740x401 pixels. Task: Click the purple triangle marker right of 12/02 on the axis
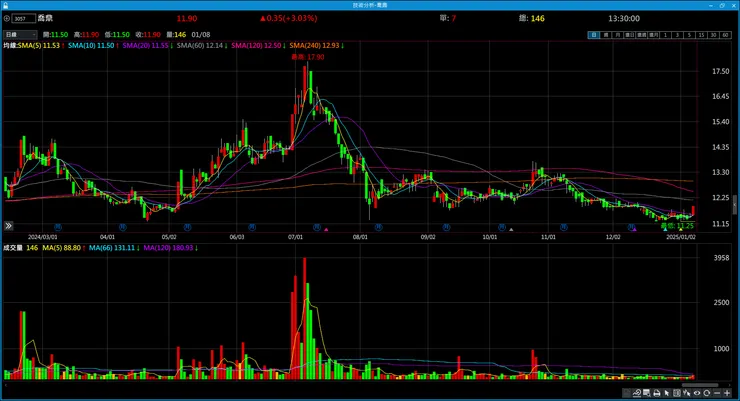tap(635, 229)
